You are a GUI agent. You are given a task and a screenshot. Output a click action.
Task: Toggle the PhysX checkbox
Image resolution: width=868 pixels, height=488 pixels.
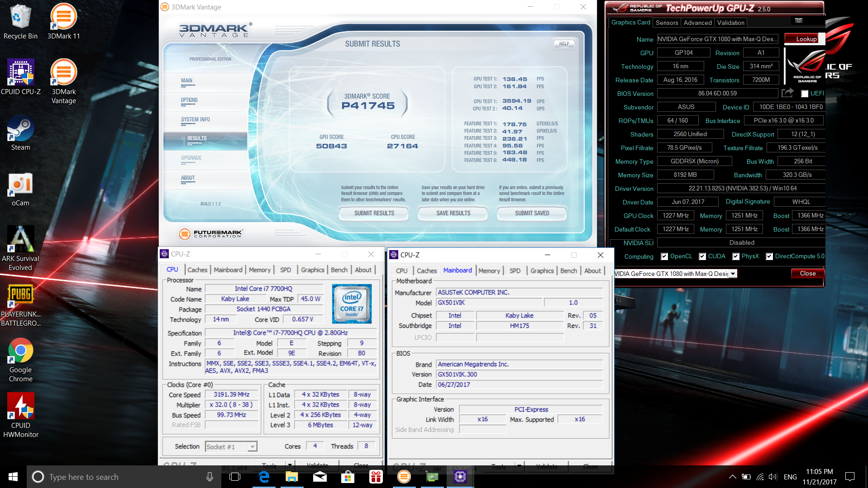tap(736, 256)
